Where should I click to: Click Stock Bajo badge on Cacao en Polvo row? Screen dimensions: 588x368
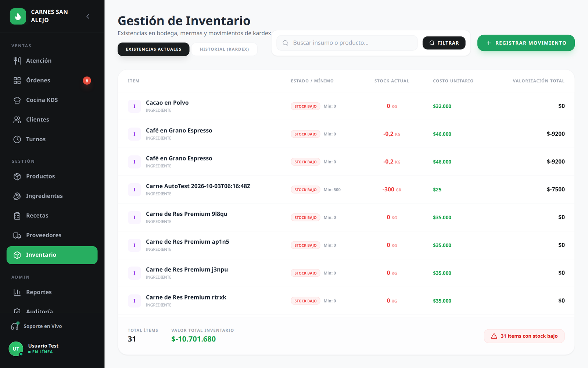pos(305,106)
